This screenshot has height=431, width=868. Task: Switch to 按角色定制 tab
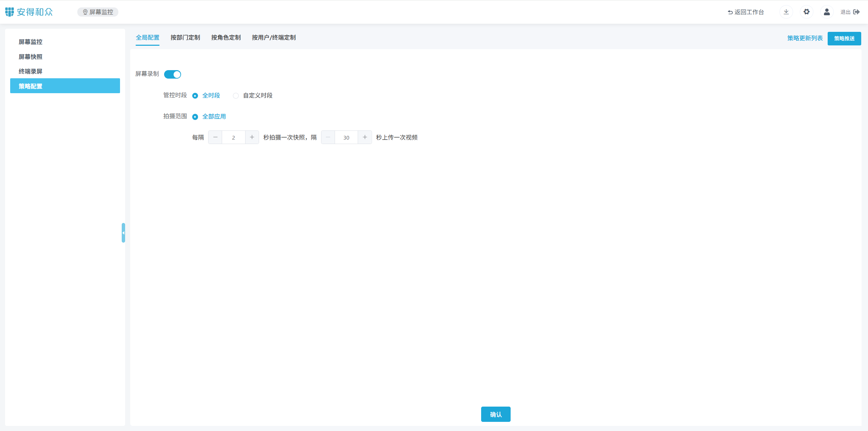[226, 38]
